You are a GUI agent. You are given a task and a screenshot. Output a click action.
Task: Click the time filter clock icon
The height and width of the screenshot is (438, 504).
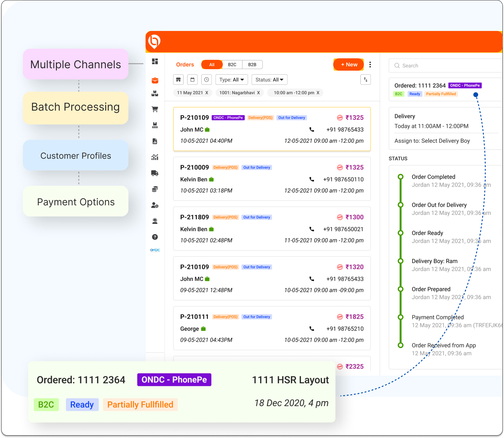[206, 79]
